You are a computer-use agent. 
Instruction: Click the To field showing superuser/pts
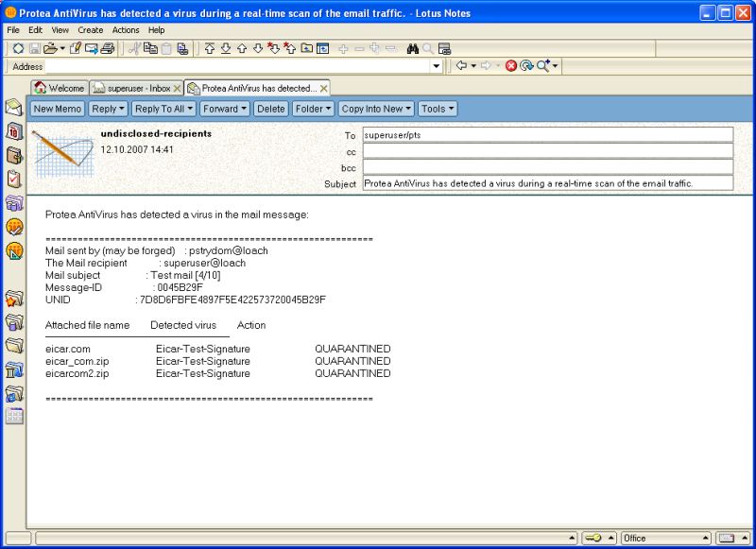[548, 135]
